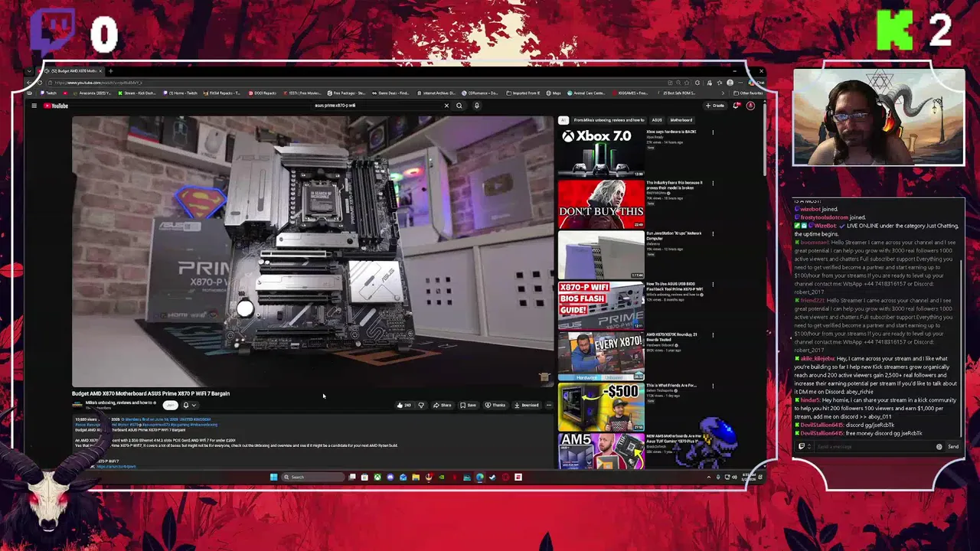Image resolution: width=980 pixels, height=551 pixels.
Task: Go to YouTube home via logo
Action: point(56,106)
